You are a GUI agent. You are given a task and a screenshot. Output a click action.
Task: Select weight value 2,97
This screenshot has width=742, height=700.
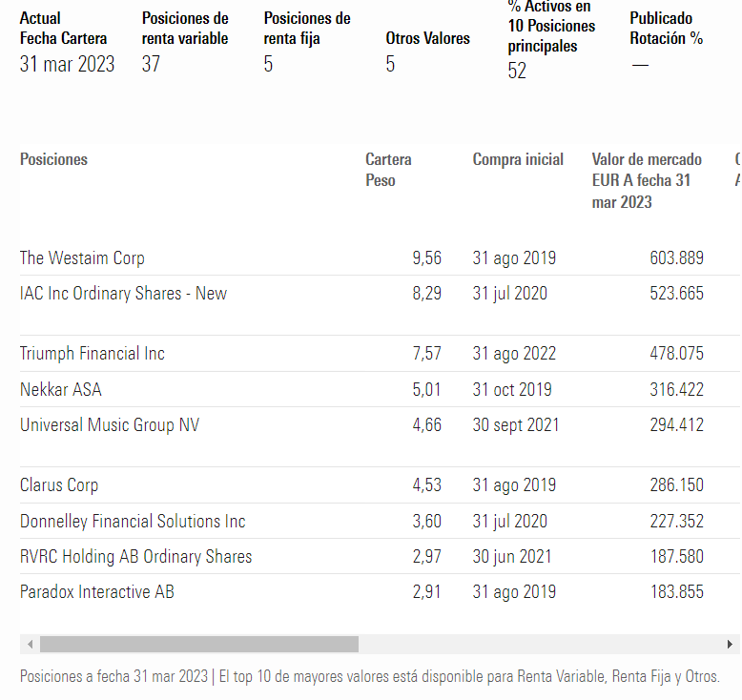click(427, 557)
